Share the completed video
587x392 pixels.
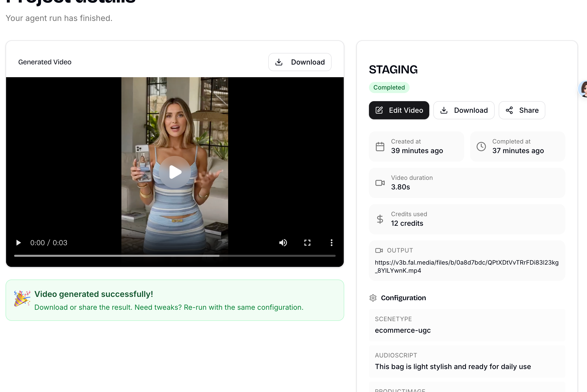(522, 110)
